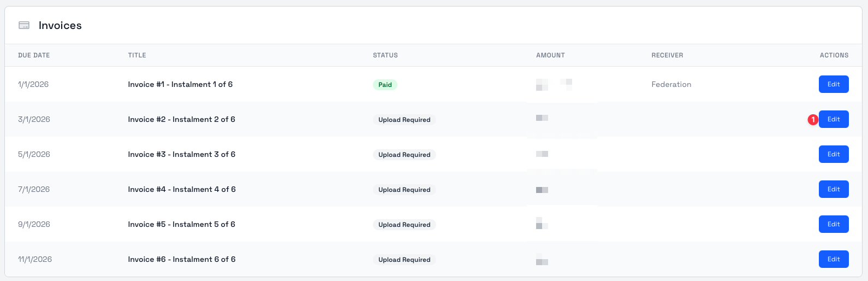Screen dimensions: 868x281
Task: Click the Federation receiver text
Action: coord(671,84)
